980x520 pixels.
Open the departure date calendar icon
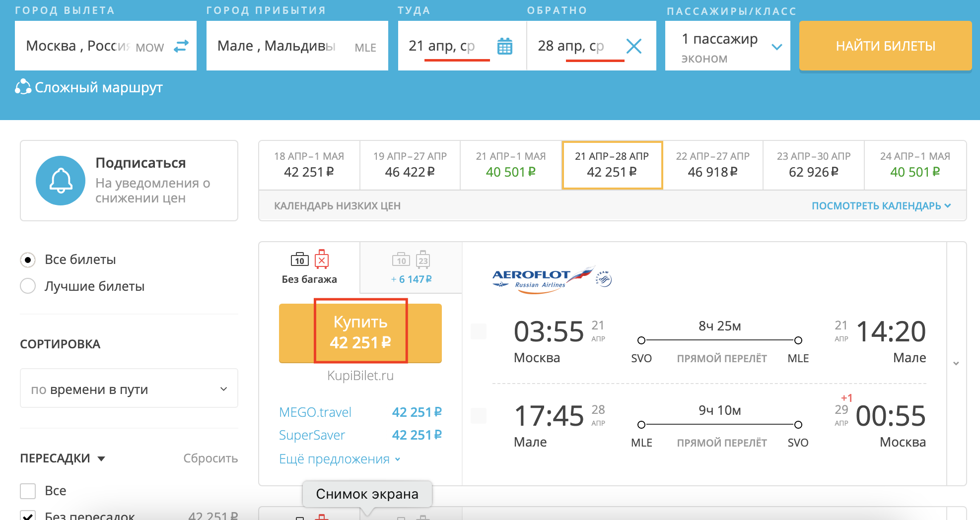click(x=504, y=46)
